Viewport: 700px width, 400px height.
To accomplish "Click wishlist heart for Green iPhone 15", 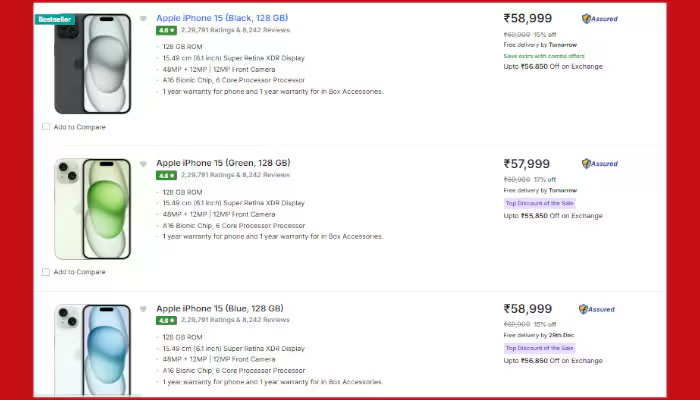I will tap(143, 164).
